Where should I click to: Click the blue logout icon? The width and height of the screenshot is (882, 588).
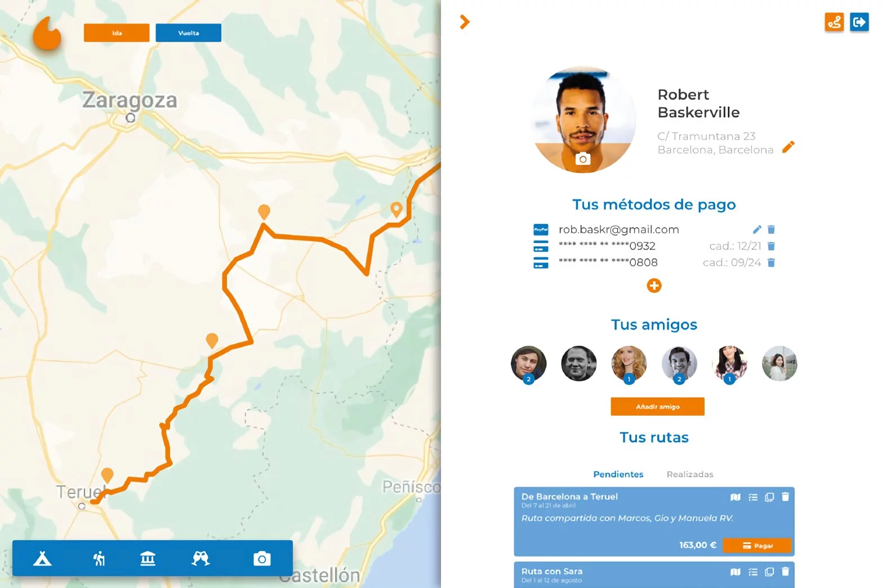pyautogui.click(x=859, y=22)
